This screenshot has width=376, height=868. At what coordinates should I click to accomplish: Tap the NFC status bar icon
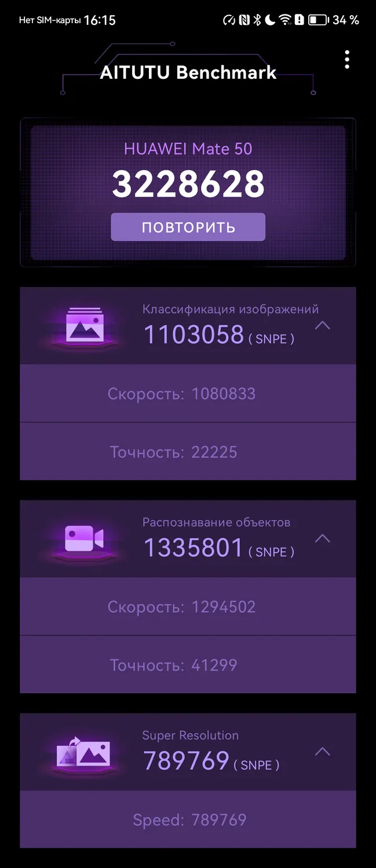pyautogui.click(x=244, y=20)
